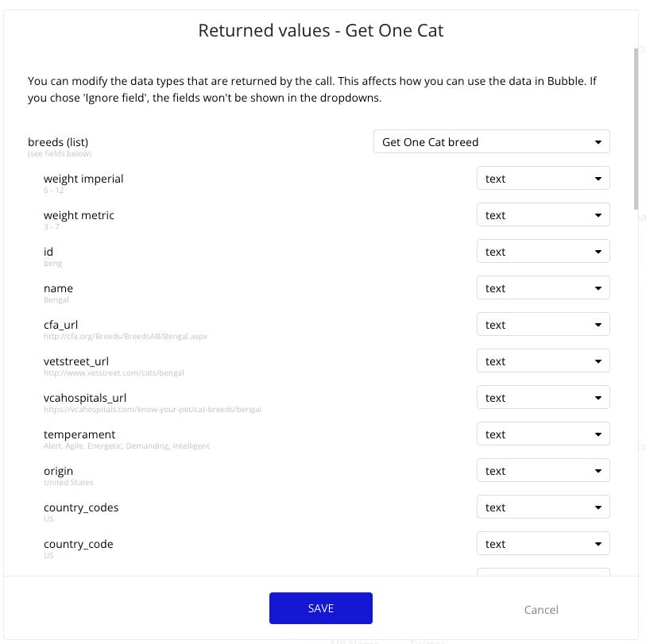The width and height of the screenshot is (646, 644).
Task: Open the vetstreet_url type selector
Action: pyautogui.click(x=543, y=361)
